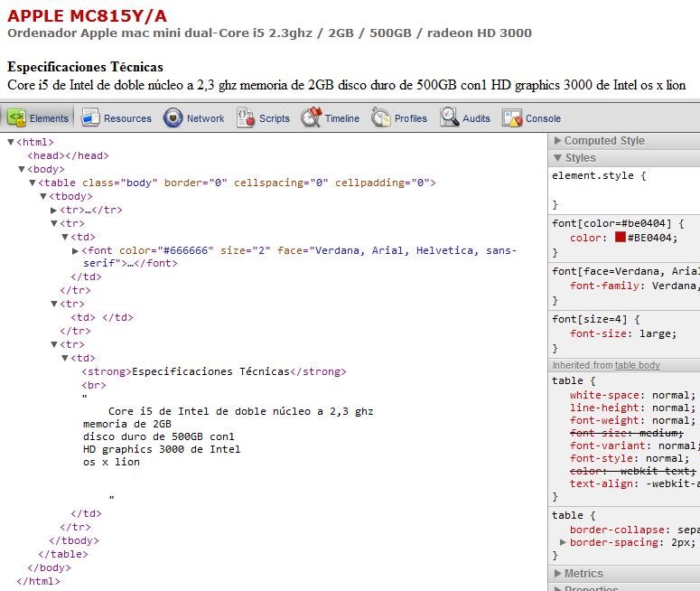Collapse the table class="body" node
Viewport: 700px width, 591px height.
[33, 183]
